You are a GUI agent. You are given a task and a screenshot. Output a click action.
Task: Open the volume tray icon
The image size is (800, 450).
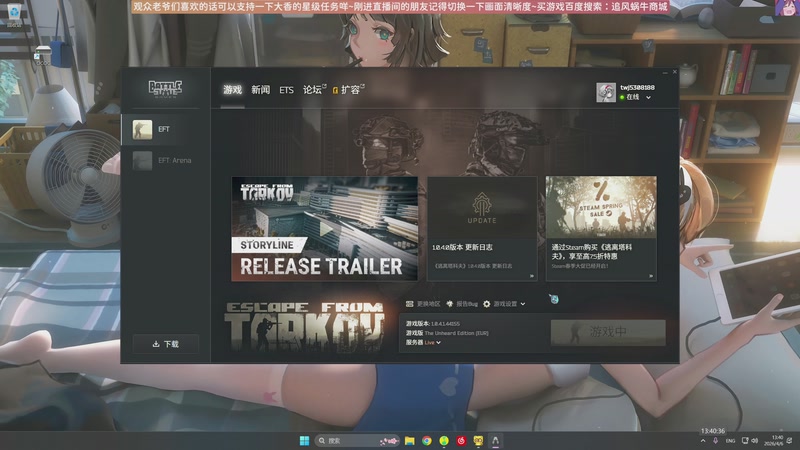click(x=755, y=441)
